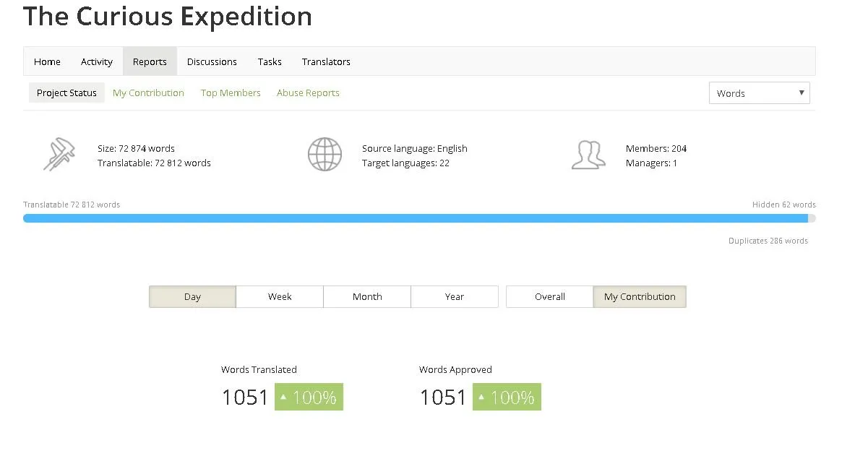868x451 pixels.
Task: Open the Home tab
Action: [47, 61]
